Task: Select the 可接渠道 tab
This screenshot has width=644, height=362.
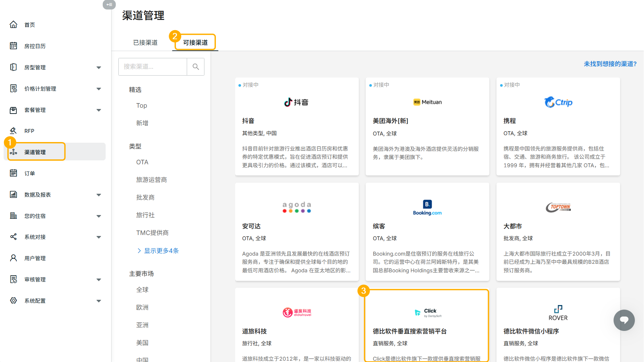Action: coord(195,43)
